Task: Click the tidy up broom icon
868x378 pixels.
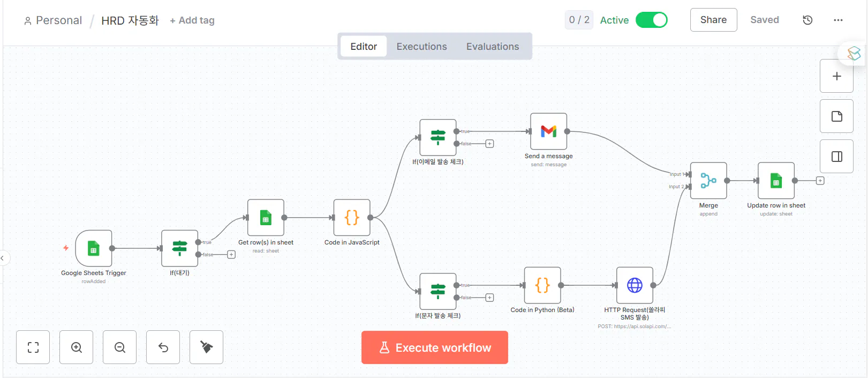Action: tap(206, 347)
